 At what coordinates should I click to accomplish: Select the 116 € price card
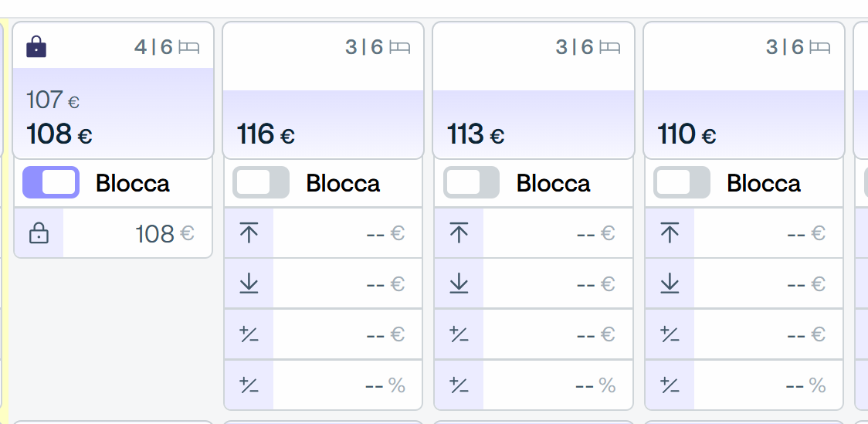pos(324,90)
